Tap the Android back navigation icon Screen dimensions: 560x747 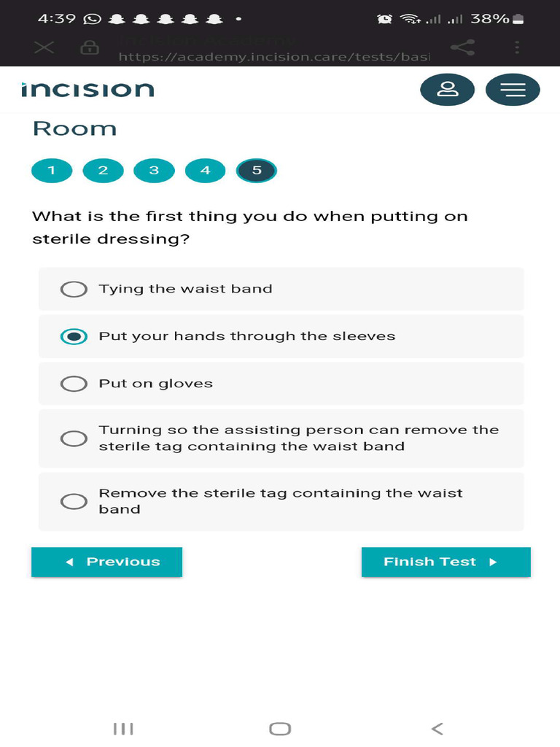[437, 728]
